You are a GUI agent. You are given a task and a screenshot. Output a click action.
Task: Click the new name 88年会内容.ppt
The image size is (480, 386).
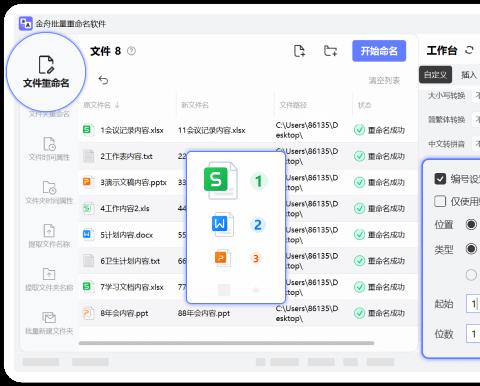pos(204,313)
